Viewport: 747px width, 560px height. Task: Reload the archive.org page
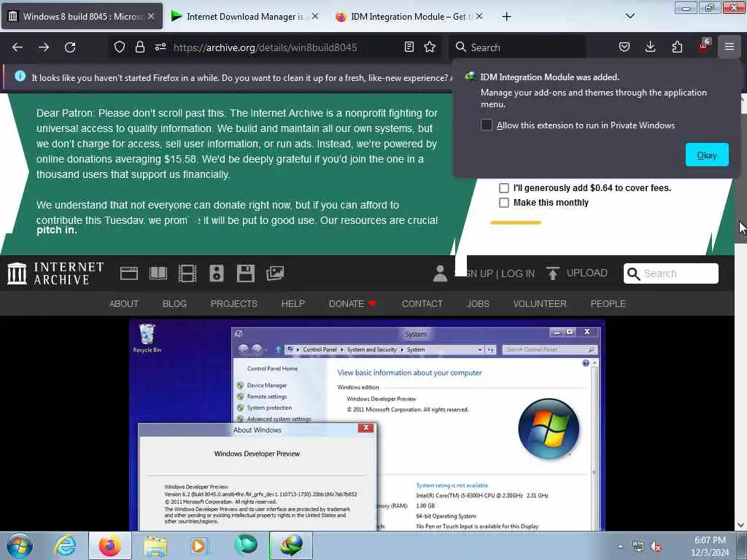[x=70, y=47]
